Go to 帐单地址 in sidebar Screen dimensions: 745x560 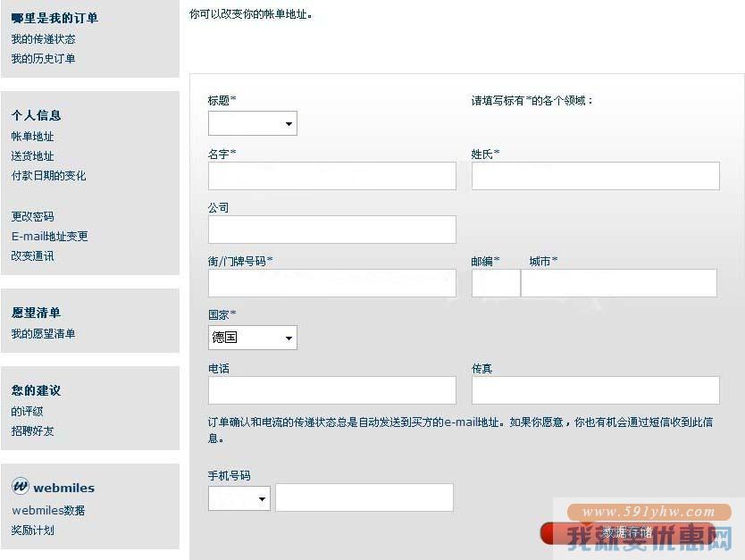coord(33,137)
